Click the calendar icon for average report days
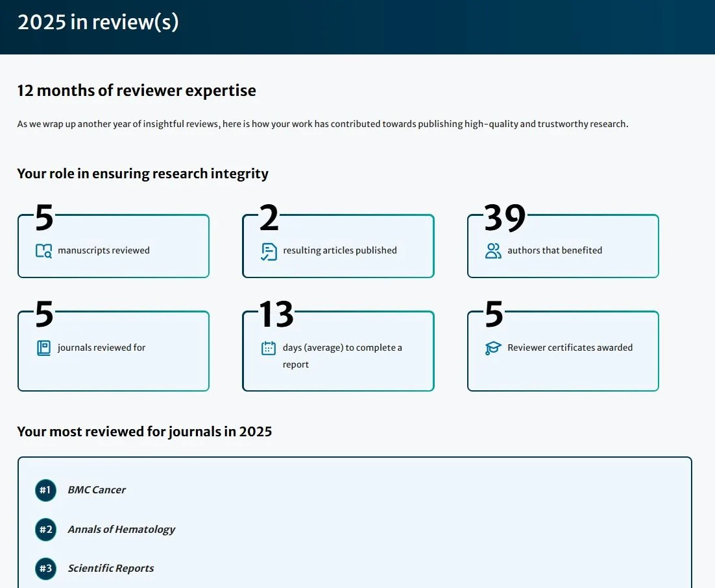The height and width of the screenshot is (588, 715). (x=268, y=347)
